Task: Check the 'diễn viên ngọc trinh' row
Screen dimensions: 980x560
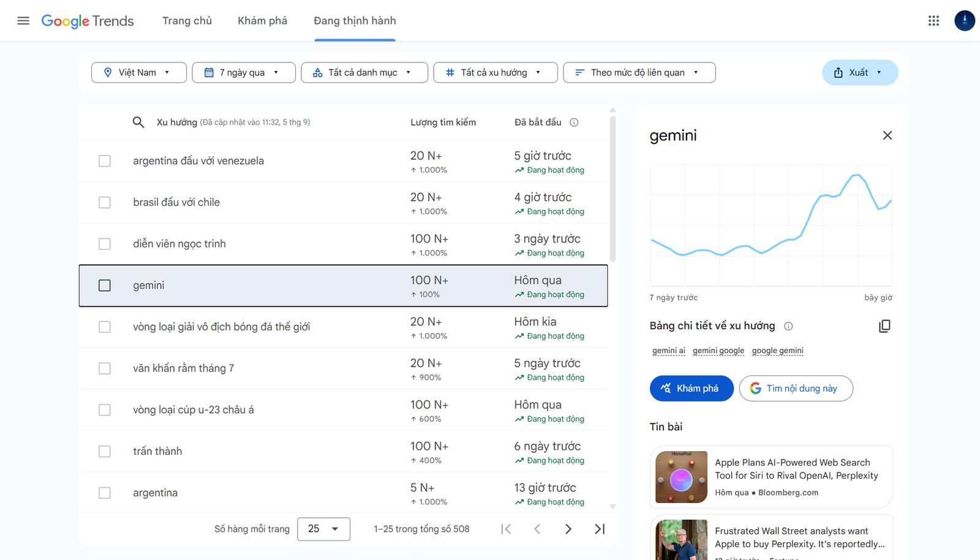Action: point(105,244)
